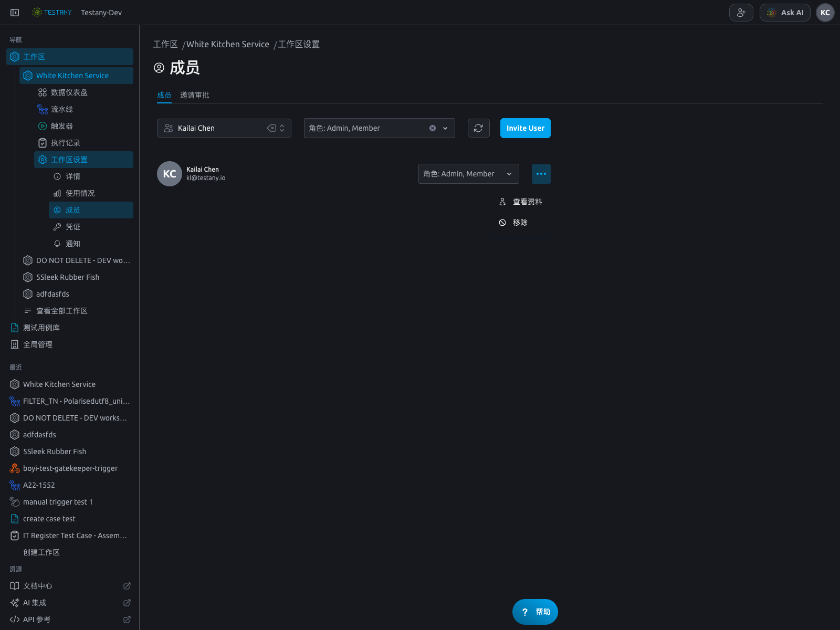
Task: Open recent DO NOT DELETE - DEV workspace
Action: pos(70,418)
